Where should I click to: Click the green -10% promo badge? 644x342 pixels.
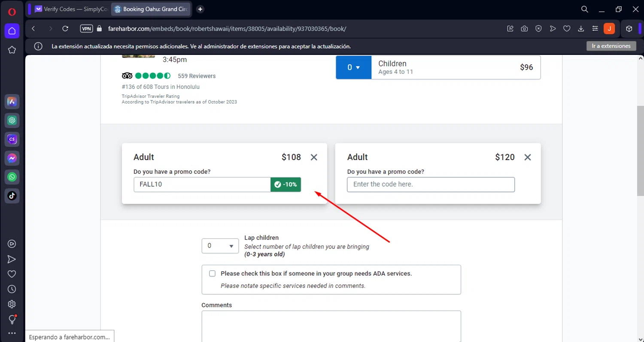coord(286,185)
